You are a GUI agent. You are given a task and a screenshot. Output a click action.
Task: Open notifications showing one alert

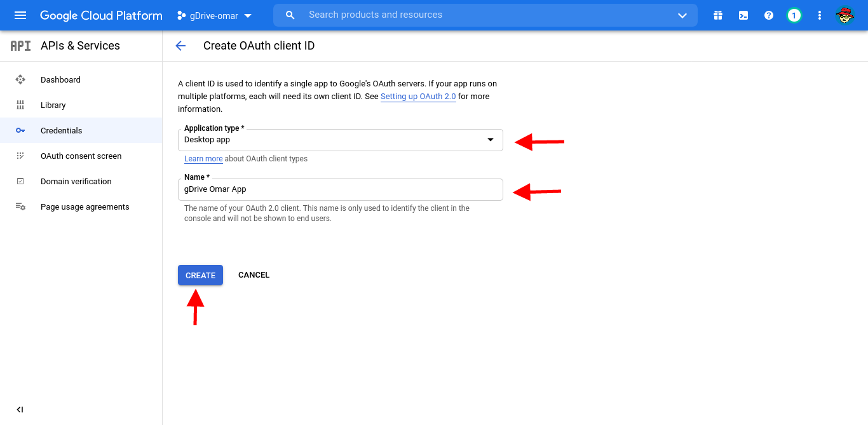coord(794,15)
